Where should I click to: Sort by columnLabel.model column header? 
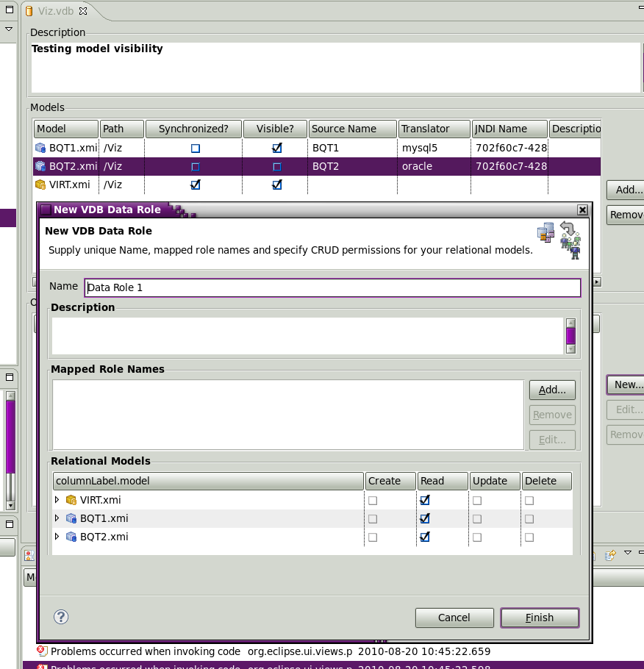208,481
